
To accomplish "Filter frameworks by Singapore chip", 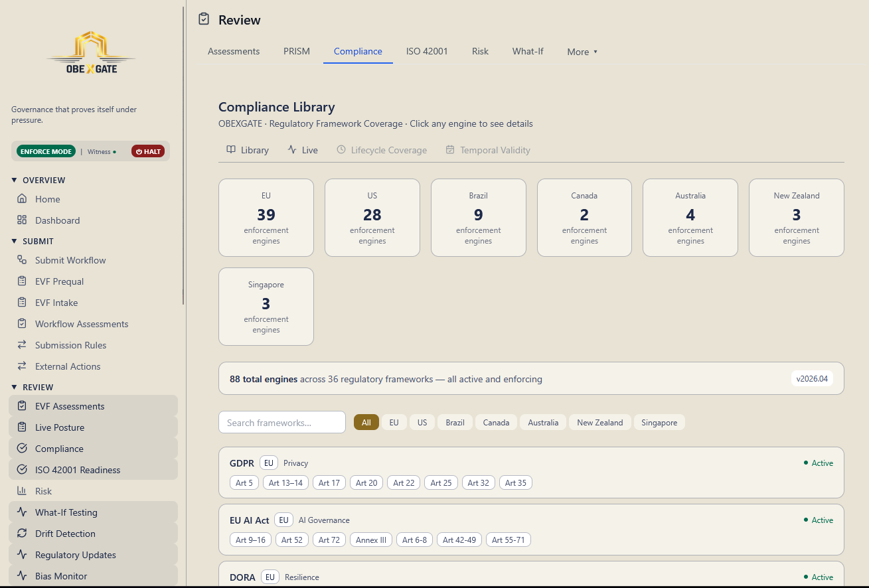I will pyautogui.click(x=659, y=423).
